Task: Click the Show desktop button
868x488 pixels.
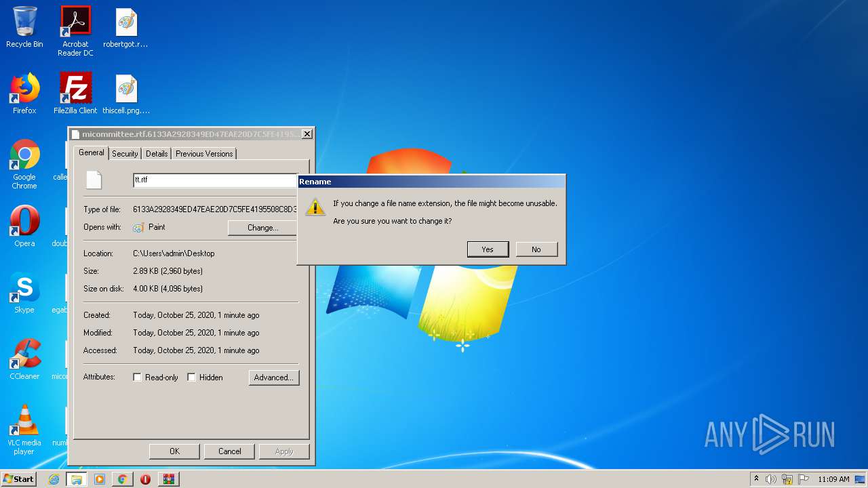Action: [861, 479]
